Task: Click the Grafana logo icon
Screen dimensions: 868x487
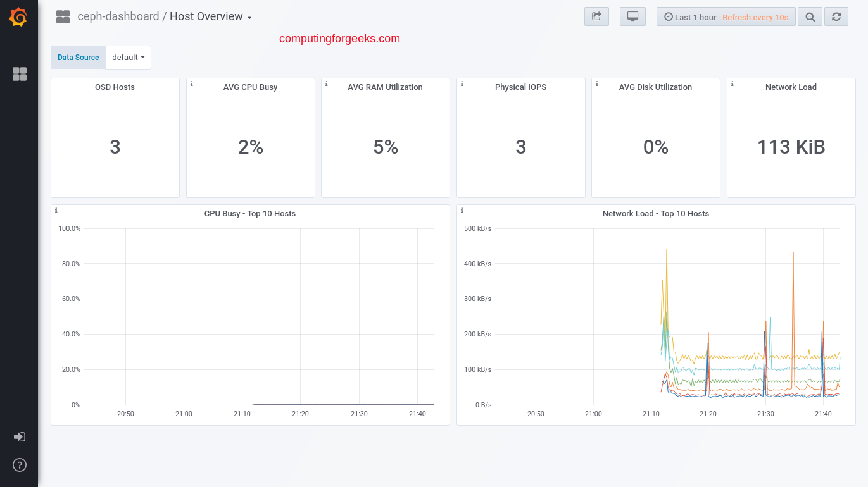Action: click(18, 17)
